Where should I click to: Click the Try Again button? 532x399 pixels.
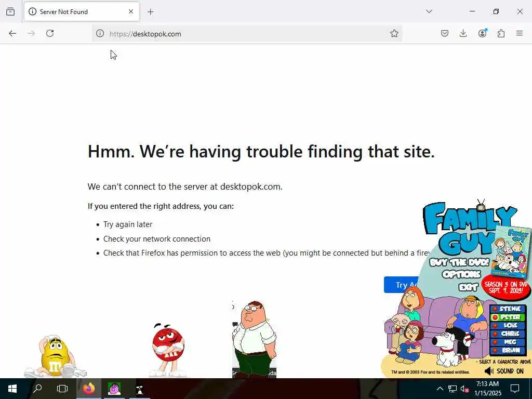tap(402, 285)
